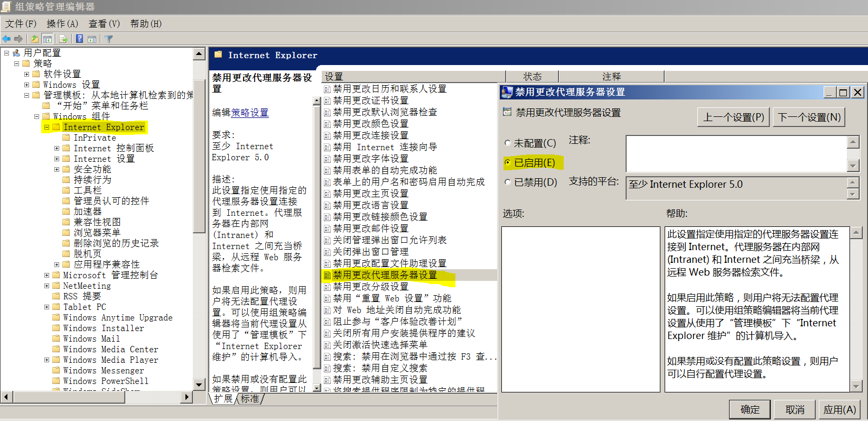Click the policy icon beside 禁用更改主页设置
This screenshot has height=421, width=868.
[328, 194]
